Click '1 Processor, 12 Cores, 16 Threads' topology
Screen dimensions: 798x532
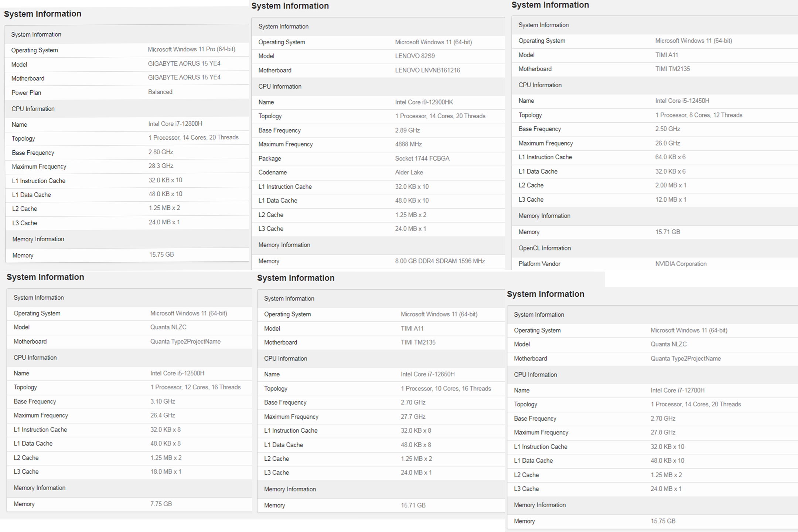pos(195,387)
